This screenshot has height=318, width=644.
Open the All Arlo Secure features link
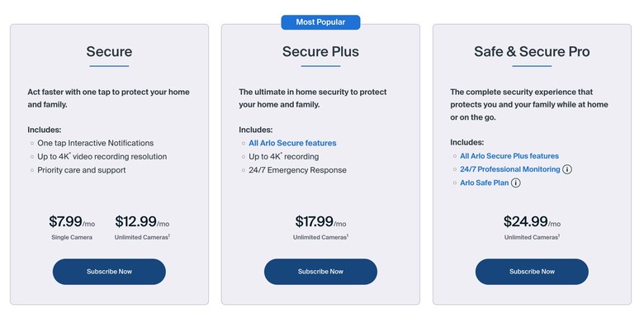[x=292, y=143]
